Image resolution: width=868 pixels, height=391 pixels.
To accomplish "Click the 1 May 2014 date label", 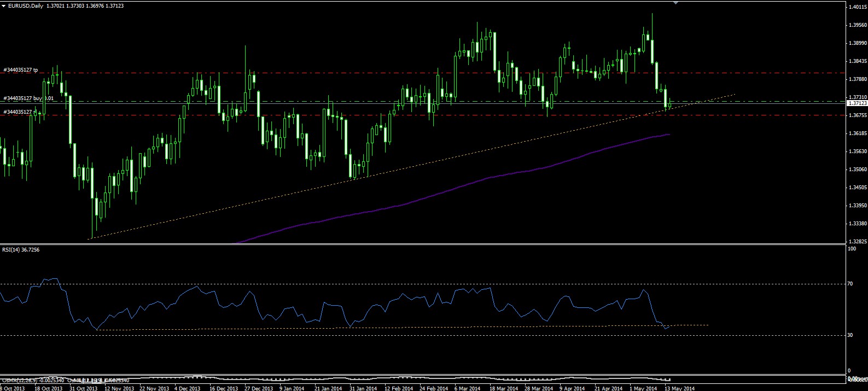I will coord(643,388).
